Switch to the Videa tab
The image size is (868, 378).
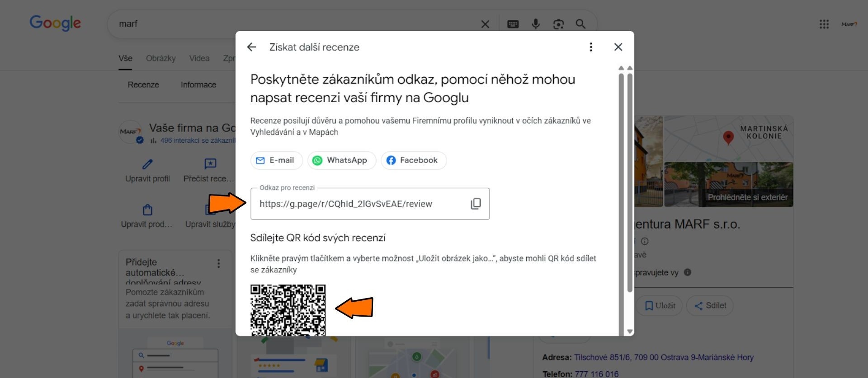(199, 58)
